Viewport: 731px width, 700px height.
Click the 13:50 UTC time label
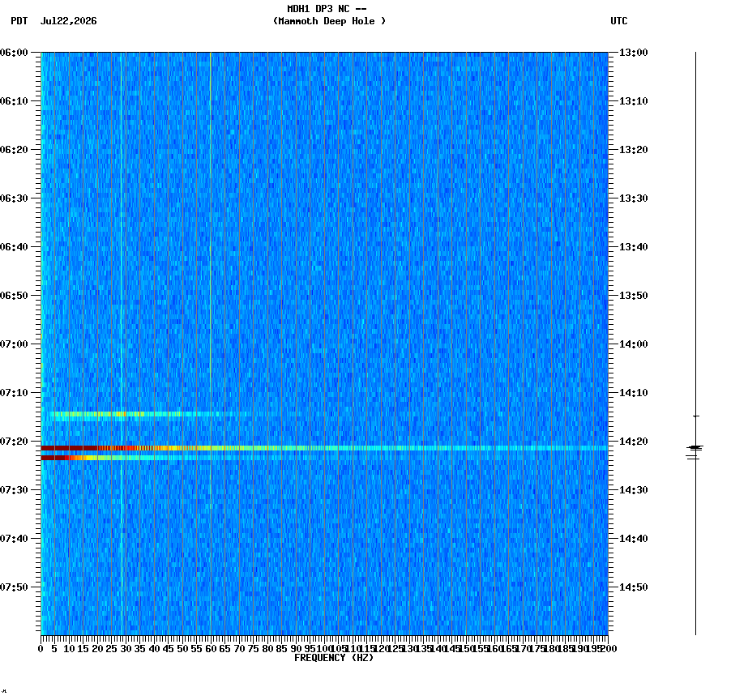[634, 296]
